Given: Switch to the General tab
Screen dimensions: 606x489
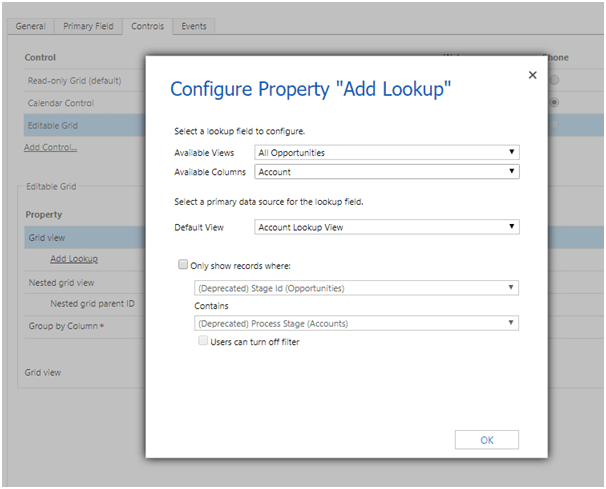Looking at the screenshot, I should point(31,26).
